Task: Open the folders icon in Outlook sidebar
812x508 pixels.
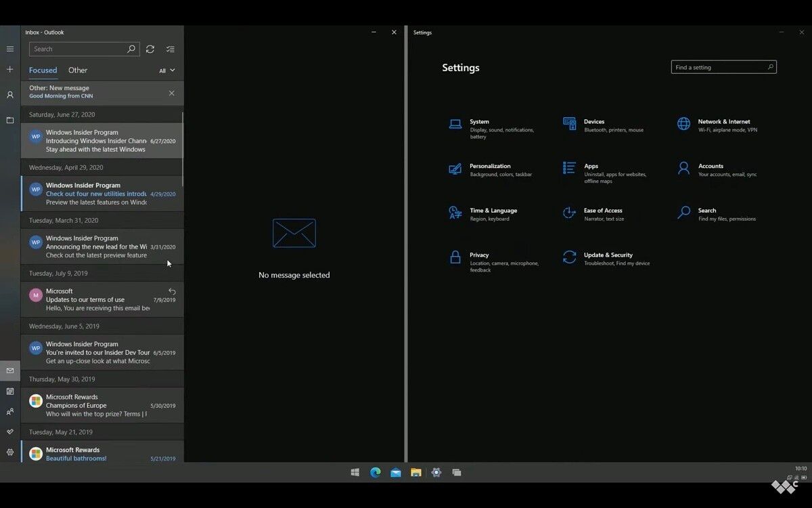Action: point(9,120)
